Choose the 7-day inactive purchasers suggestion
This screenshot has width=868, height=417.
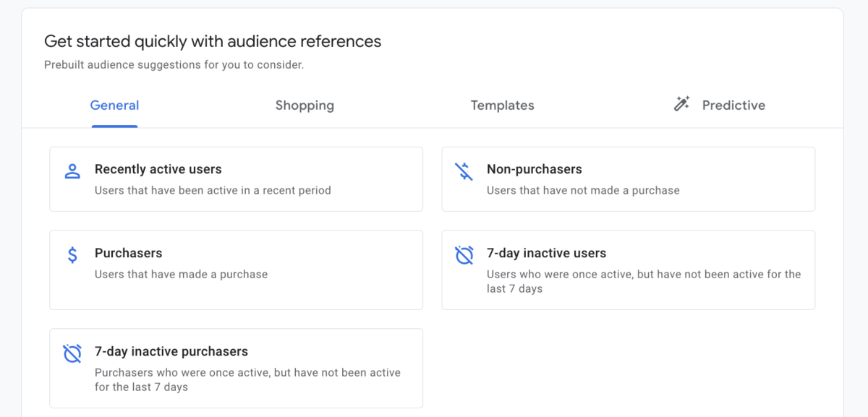tap(237, 368)
